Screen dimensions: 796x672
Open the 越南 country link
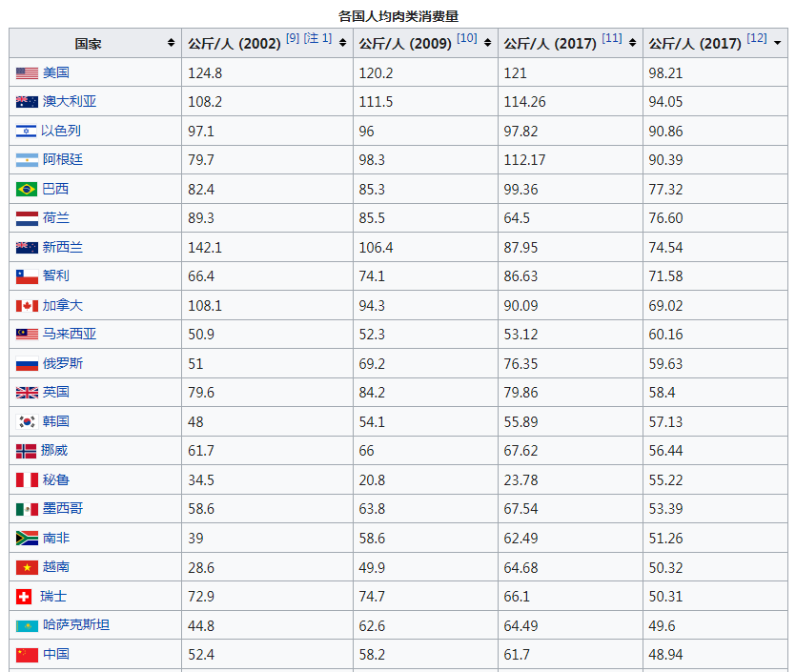pyautogui.click(x=56, y=566)
